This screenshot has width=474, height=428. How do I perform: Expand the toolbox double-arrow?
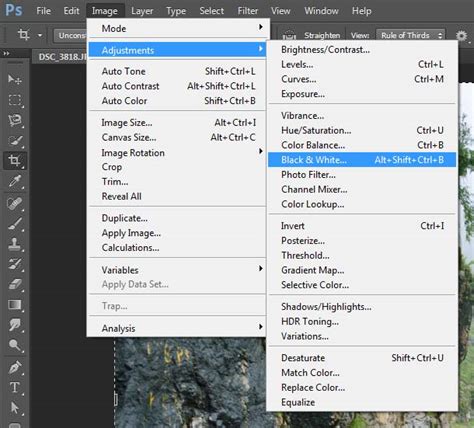coord(6,53)
